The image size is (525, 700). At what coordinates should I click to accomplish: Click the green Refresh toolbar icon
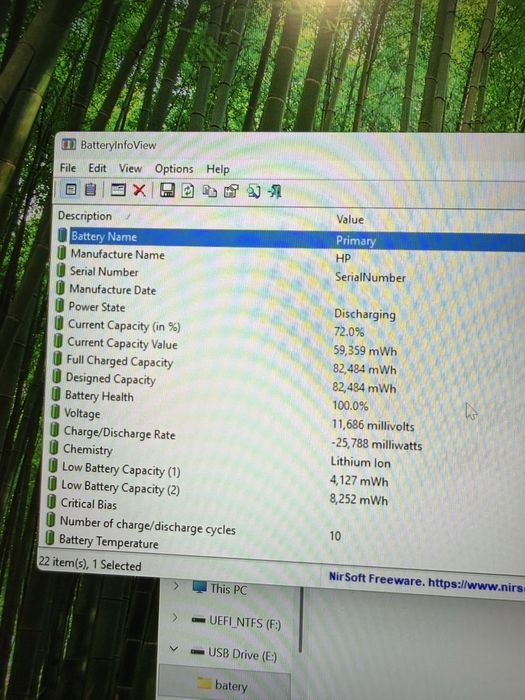(188, 191)
